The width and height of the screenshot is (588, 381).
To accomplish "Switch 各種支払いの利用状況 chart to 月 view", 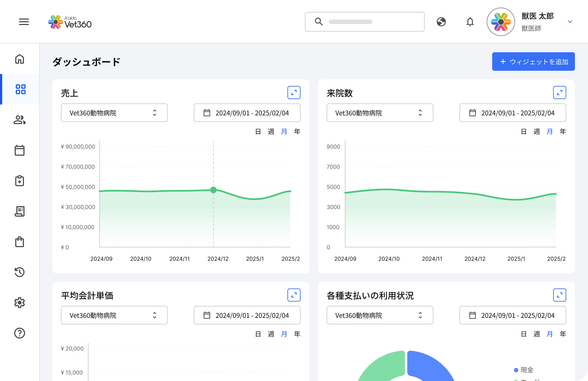I will 550,334.
